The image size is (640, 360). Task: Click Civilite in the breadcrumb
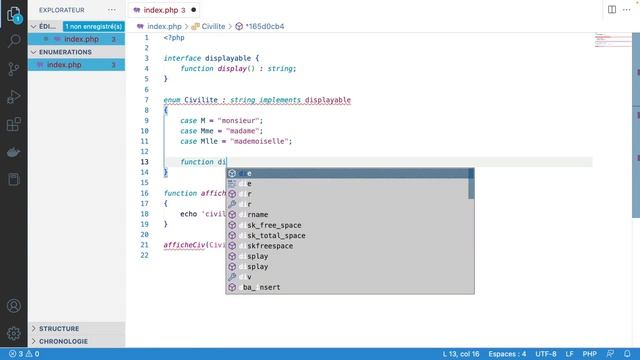click(209, 27)
